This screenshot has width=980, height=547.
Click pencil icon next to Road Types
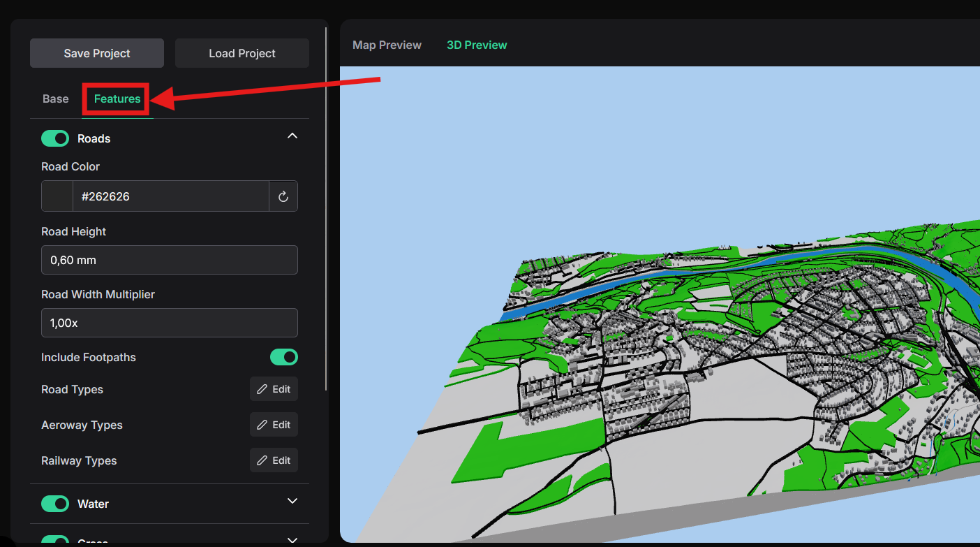pyautogui.click(x=262, y=389)
